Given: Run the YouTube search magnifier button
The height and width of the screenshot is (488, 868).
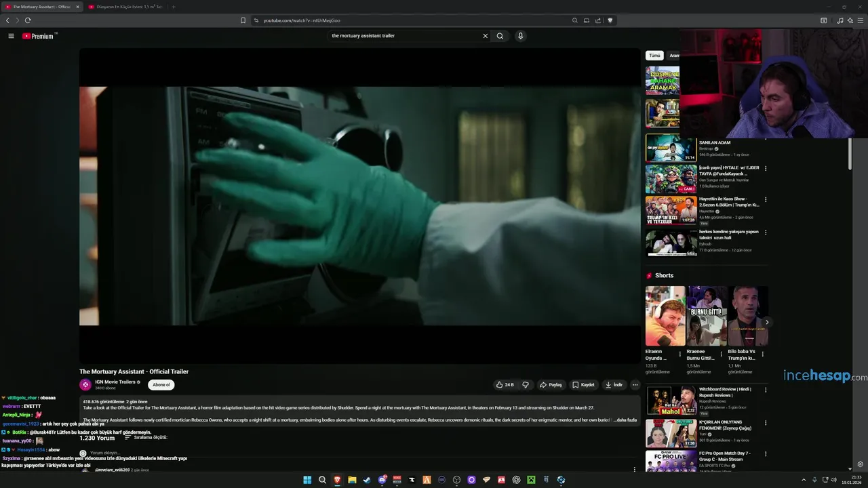Looking at the screenshot, I should point(500,36).
